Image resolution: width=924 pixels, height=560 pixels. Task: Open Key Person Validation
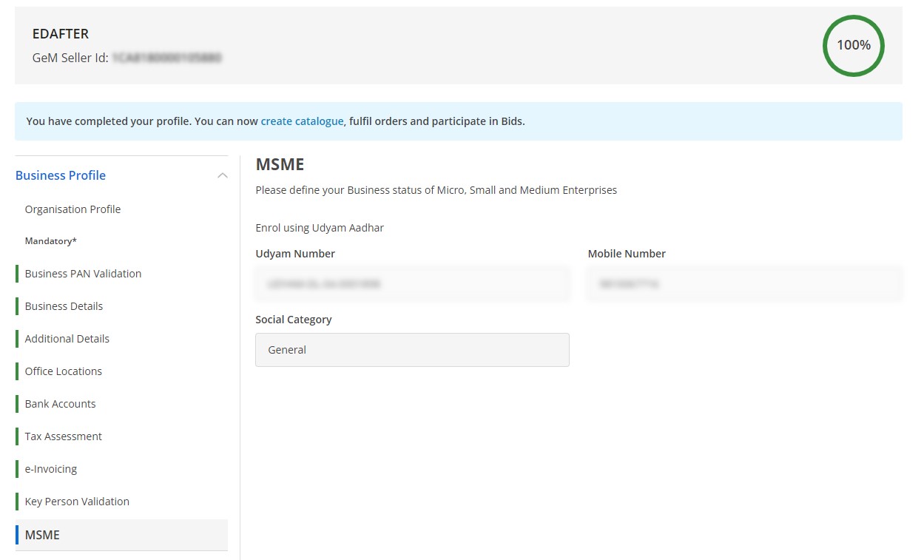coord(77,502)
